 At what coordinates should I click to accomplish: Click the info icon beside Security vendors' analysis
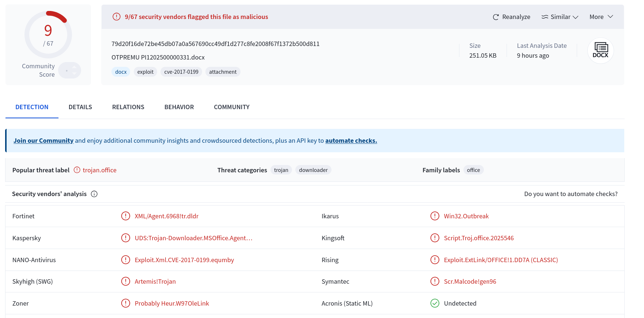coord(94,194)
